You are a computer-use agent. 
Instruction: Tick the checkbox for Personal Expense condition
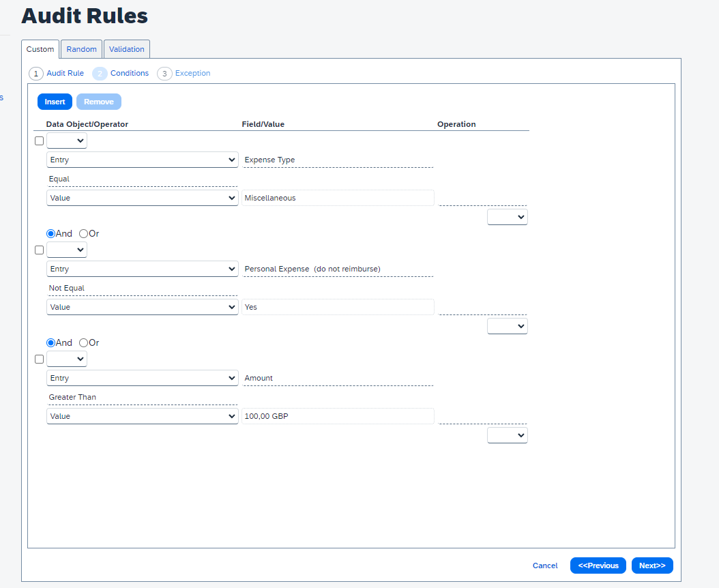pos(39,250)
